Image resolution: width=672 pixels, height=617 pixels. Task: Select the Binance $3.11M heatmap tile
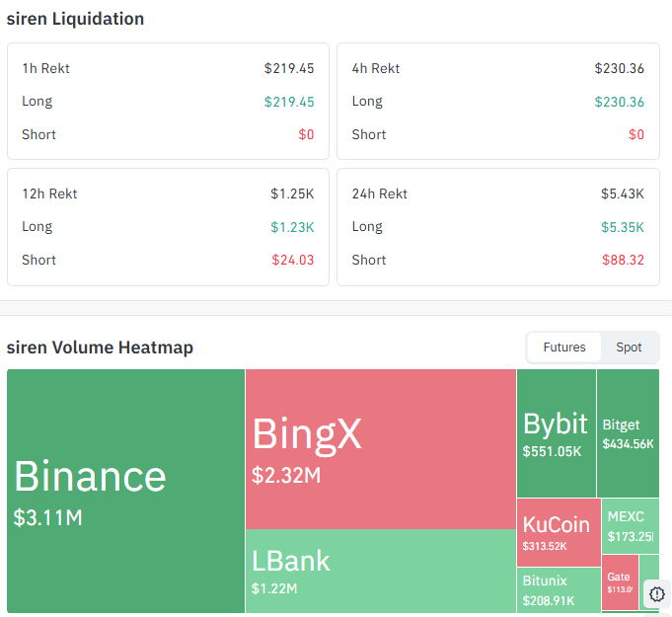click(125, 491)
